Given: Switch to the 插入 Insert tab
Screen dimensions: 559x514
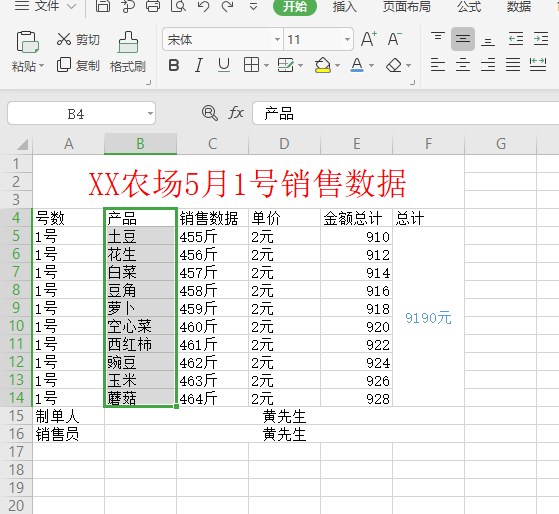Looking at the screenshot, I should click(344, 6).
